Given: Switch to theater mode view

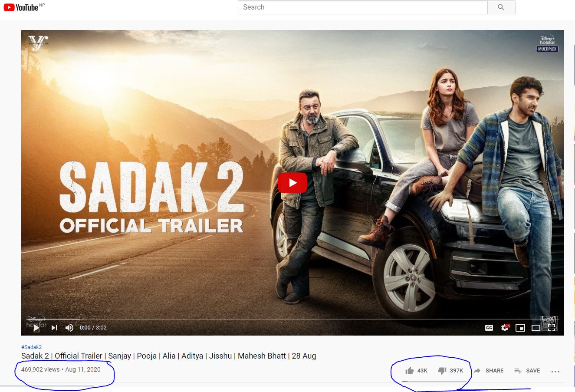Looking at the screenshot, I should click(x=536, y=328).
